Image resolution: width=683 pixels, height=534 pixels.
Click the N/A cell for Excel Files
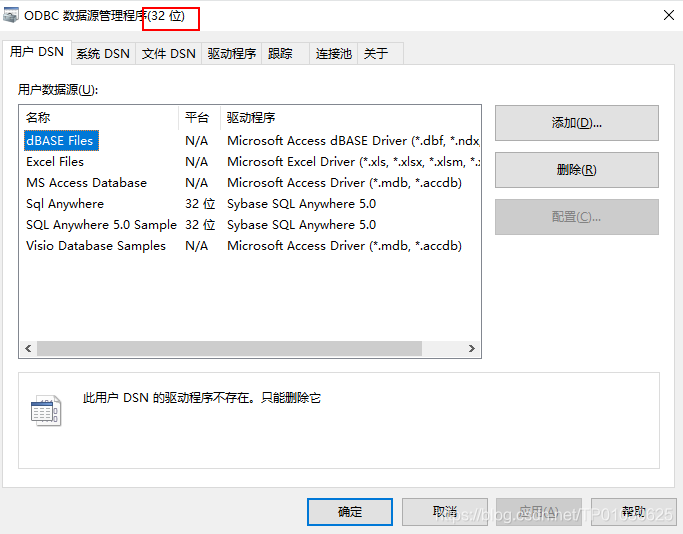(196, 162)
